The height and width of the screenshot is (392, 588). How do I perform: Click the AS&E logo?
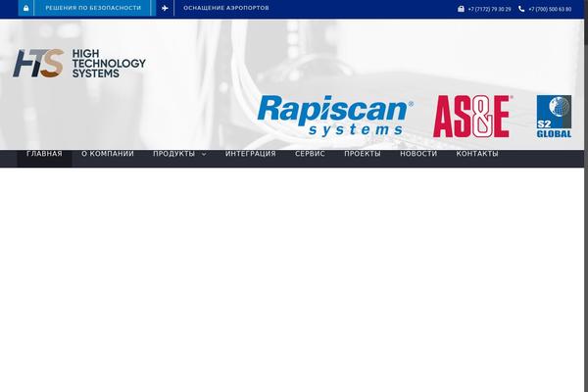point(473,117)
